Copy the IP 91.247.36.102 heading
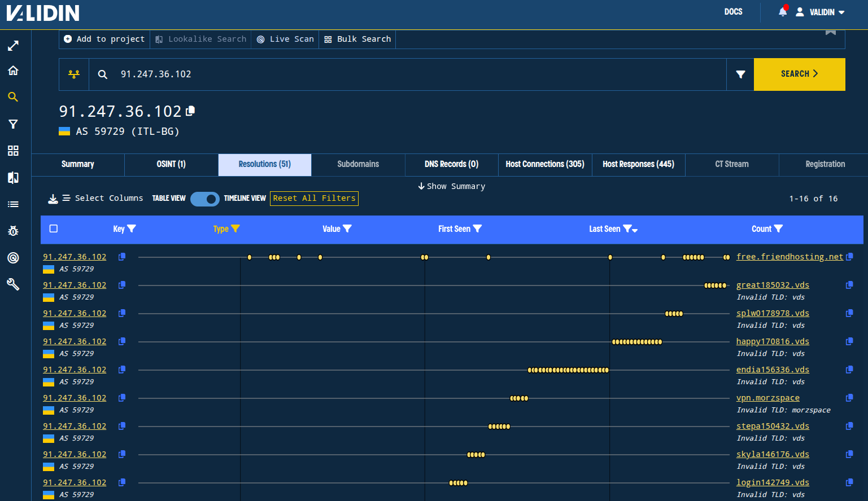Image resolution: width=868 pixels, height=501 pixels. tap(190, 111)
